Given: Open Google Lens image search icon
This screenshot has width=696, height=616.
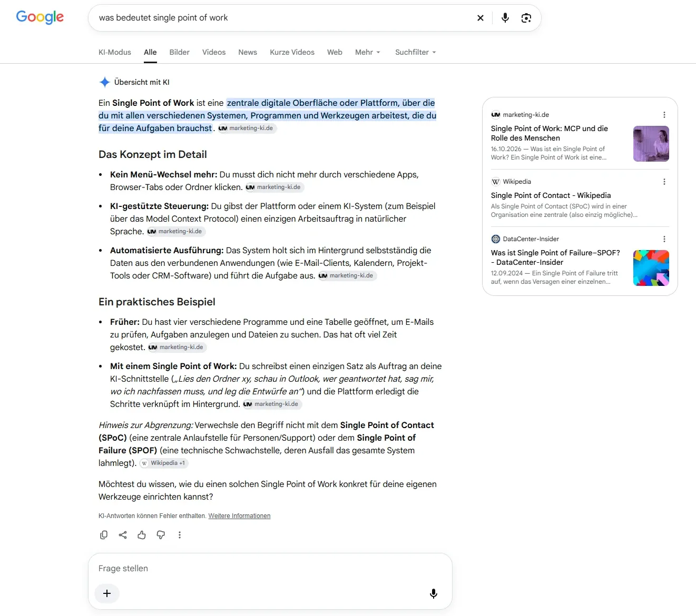Looking at the screenshot, I should point(526,18).
